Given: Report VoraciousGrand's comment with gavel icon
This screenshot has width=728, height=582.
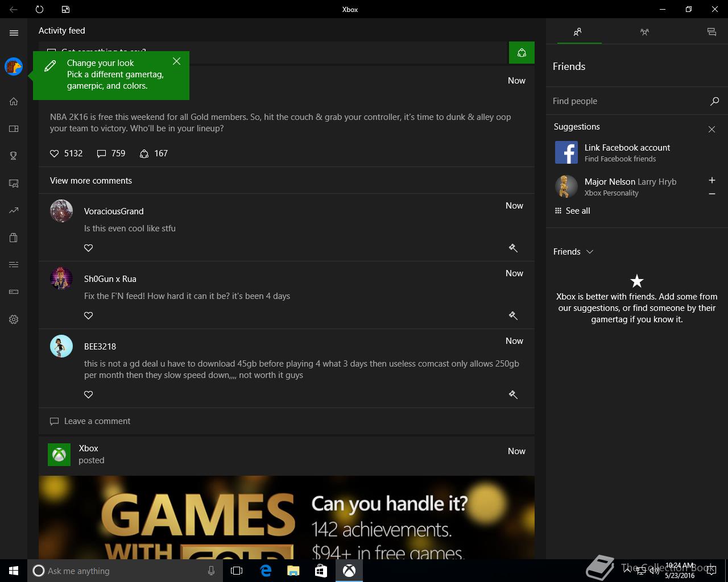Looking at the screenshot, I should point(513,248).
